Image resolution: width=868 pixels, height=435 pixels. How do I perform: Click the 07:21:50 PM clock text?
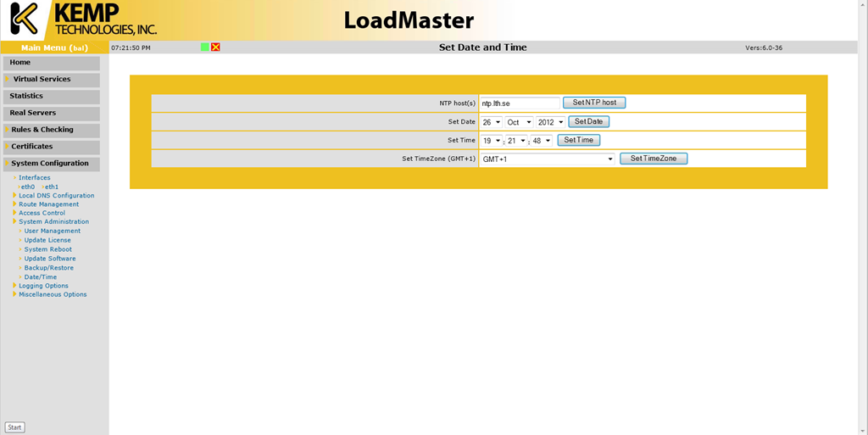tap(131, 48)
